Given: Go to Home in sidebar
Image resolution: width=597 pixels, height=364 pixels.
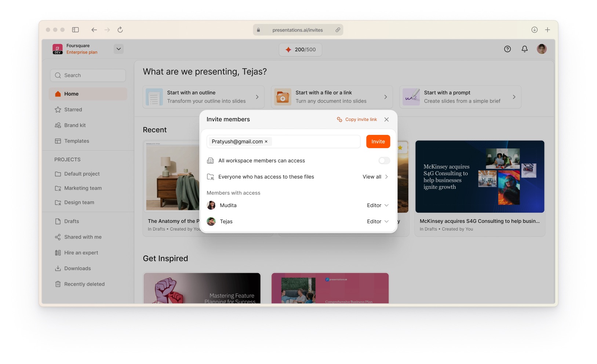Looking at the screenshot, I should [x=88, y=94].
